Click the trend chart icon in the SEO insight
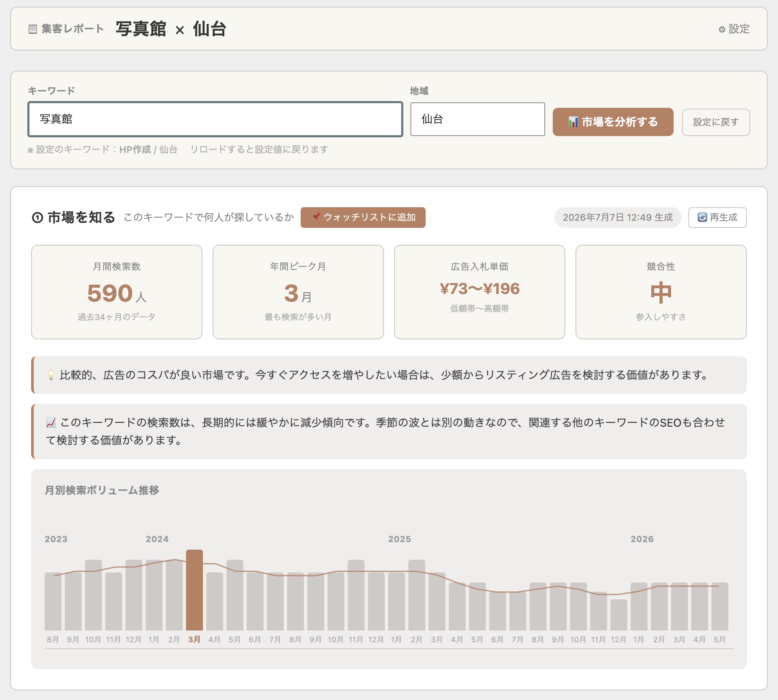778x700 pixels. pyautogui.click(x=51, y=422)
